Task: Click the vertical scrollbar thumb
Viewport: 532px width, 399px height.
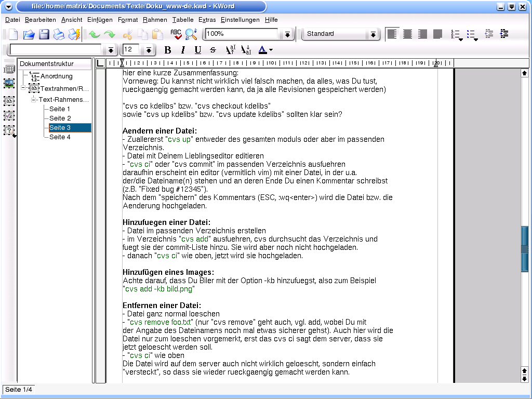Action: point(524,249)
